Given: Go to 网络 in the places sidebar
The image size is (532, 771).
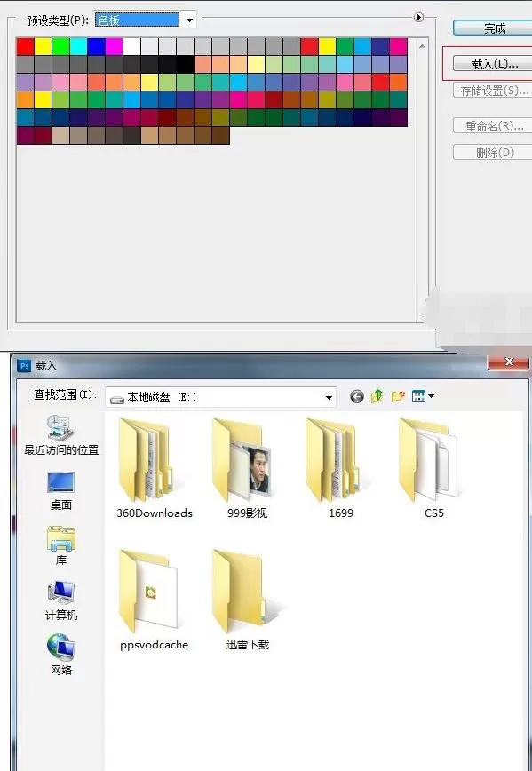Looking at the screenshot, I should click(61, 656).
